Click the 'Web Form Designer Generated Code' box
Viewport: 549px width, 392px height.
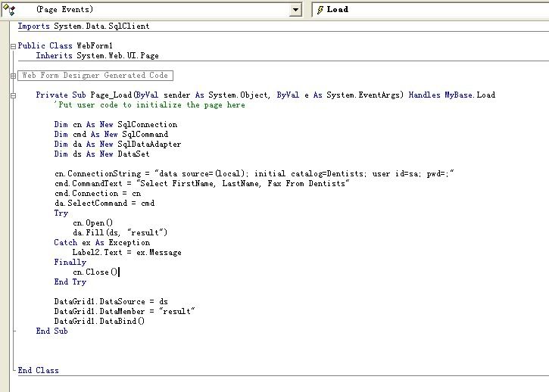95,75
